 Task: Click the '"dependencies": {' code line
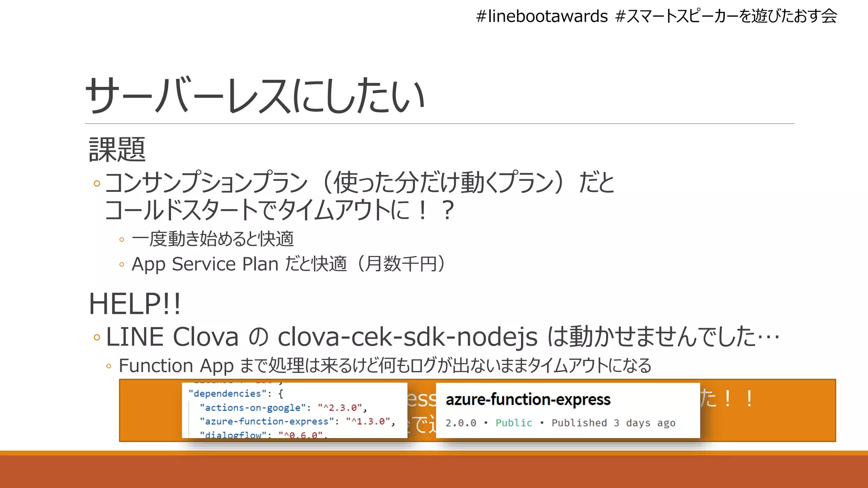pos(236,394)
